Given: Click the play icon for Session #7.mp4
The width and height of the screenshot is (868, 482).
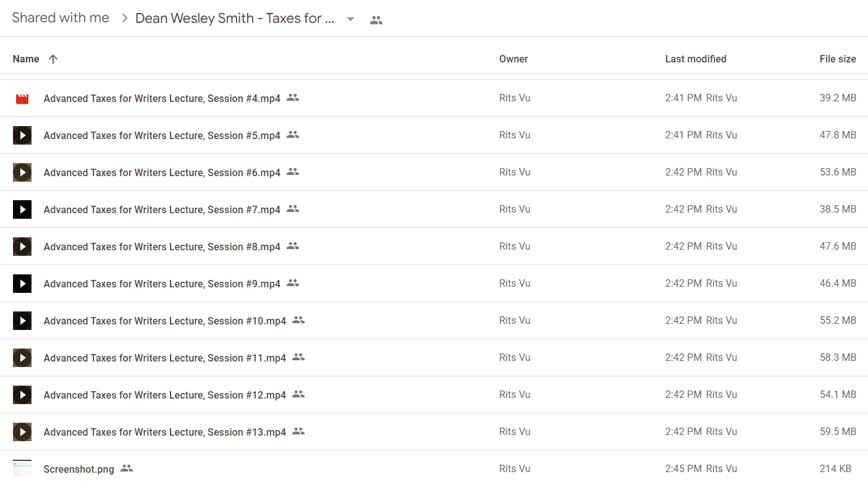Looking at the screenshot, I should point(22,209).
